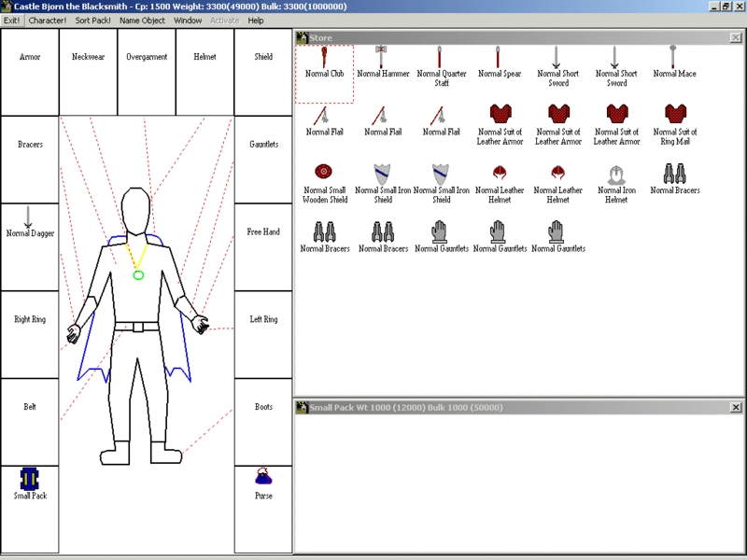The image size is (747, 560).
Task: Open the Purse slot icon
Action: tap(263, 478)
